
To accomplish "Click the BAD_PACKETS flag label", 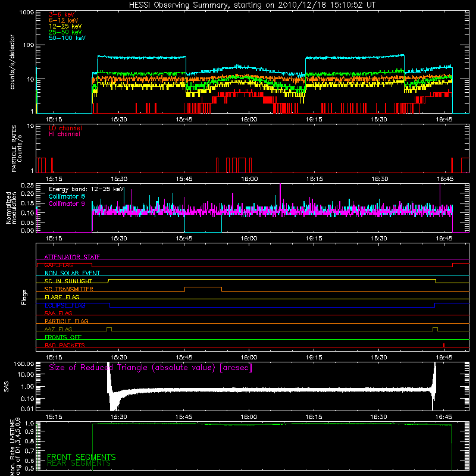I will [x=65, y=345].
